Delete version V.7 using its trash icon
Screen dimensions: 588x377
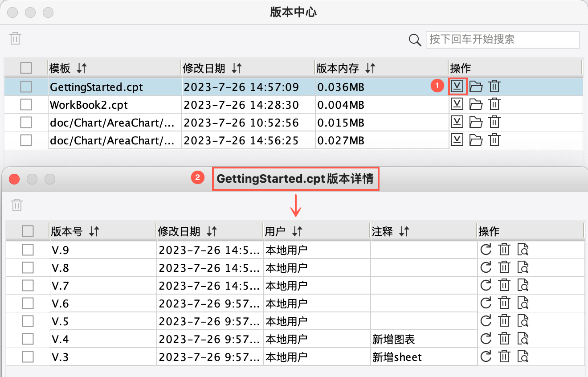coord(504,285)
